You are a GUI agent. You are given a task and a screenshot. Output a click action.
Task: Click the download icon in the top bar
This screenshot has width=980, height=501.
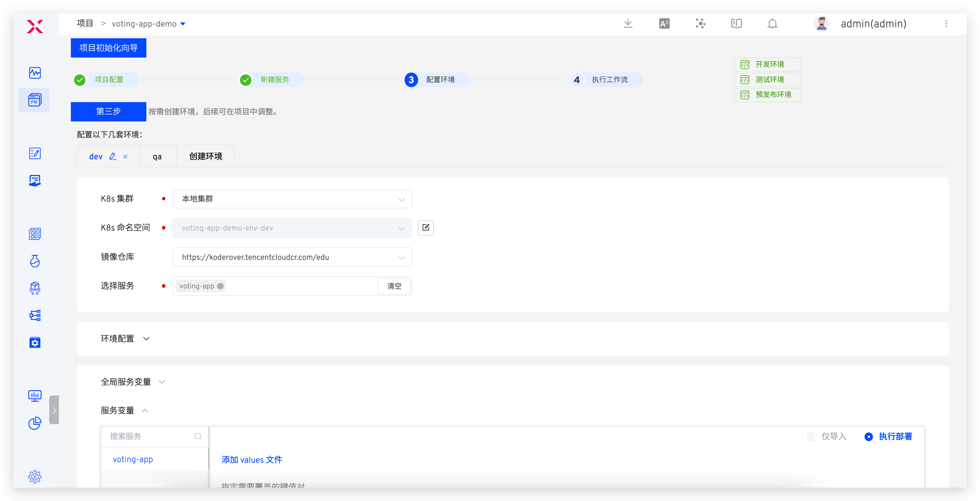pos(628,24)
